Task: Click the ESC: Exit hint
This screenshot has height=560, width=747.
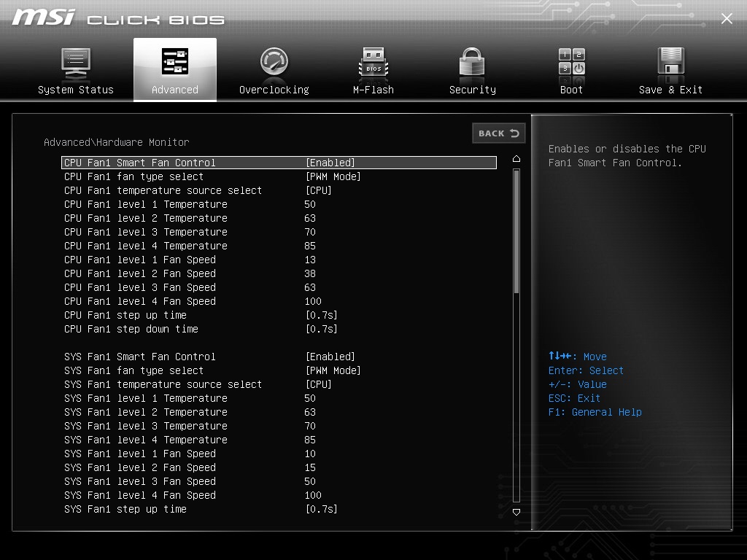Action: tap(574, 398)
